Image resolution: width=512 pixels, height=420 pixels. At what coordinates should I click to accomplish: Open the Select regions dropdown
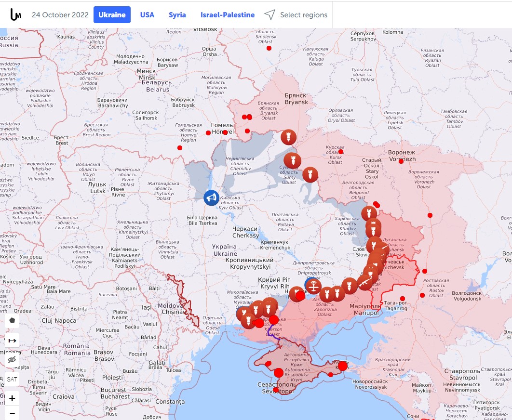[303, 15]
